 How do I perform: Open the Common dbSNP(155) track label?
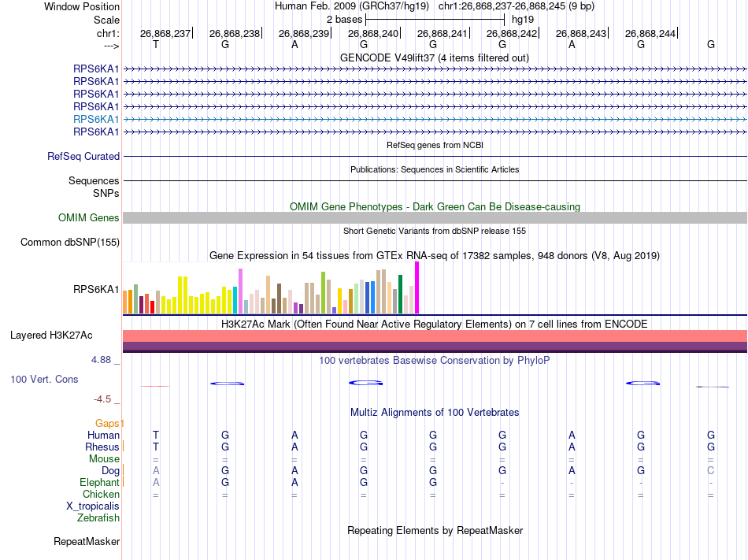pyautogui.click(x=70, y=243)
